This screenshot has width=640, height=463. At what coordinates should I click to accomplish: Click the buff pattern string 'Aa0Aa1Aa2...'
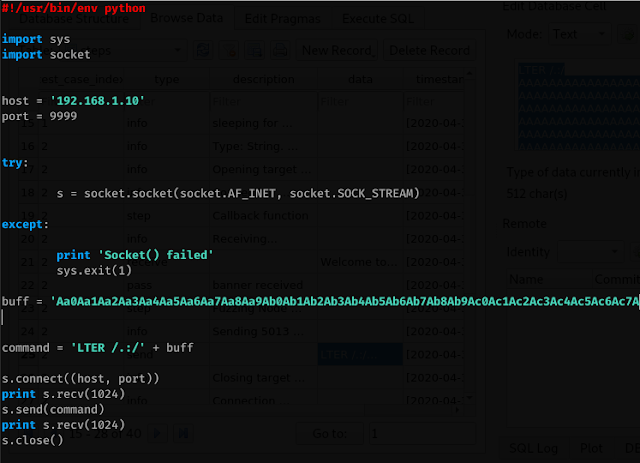345,302
